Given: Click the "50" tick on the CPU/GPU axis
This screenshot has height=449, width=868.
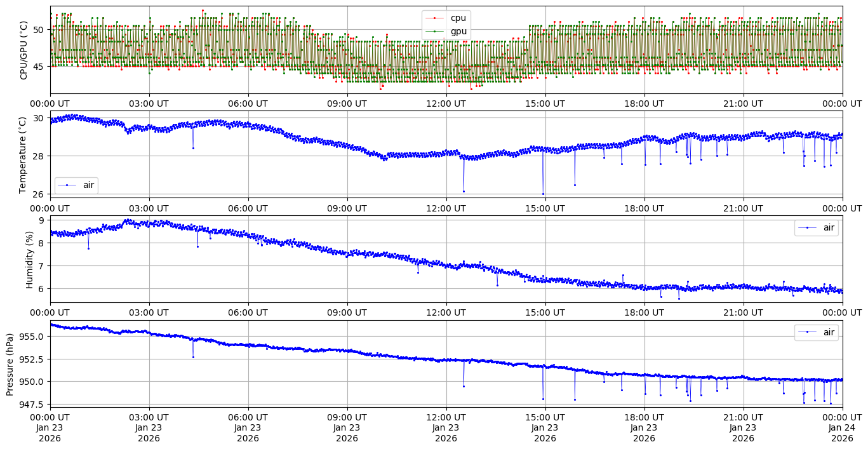Looking at the screenshot, I should point(37,30).
